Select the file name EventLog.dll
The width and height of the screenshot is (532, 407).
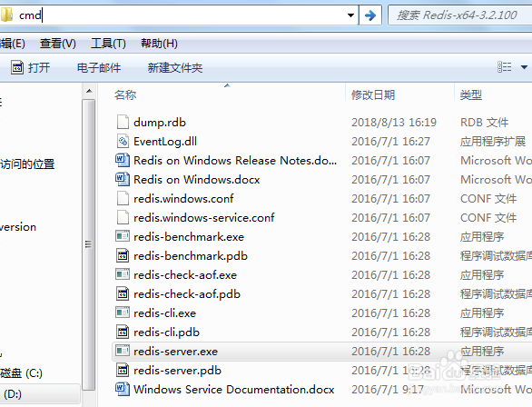click(165, 141)
